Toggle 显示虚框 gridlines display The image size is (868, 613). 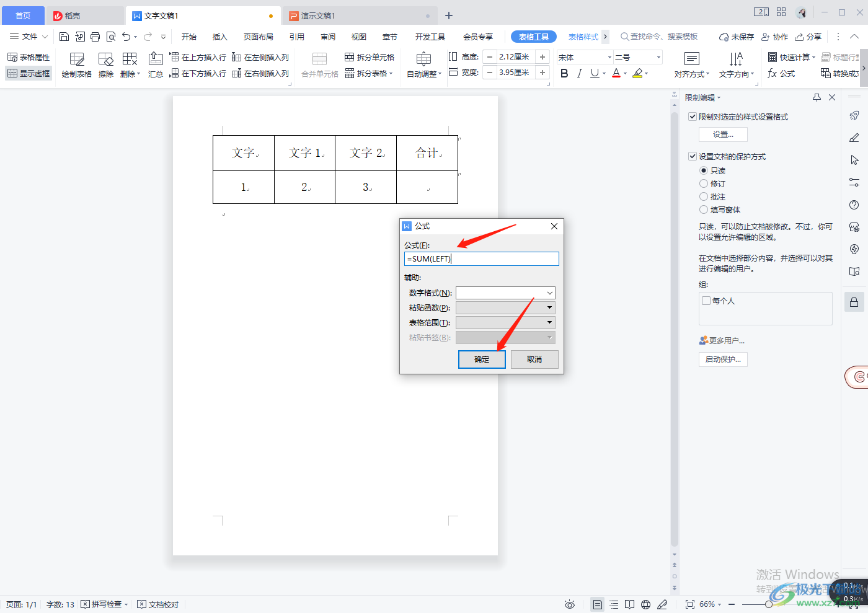(29, 73)
